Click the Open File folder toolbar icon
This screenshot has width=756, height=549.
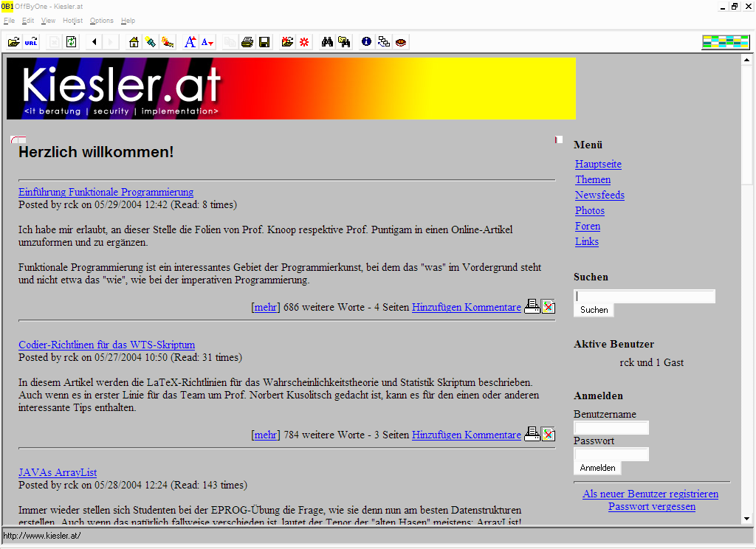[x=14, y=42]
